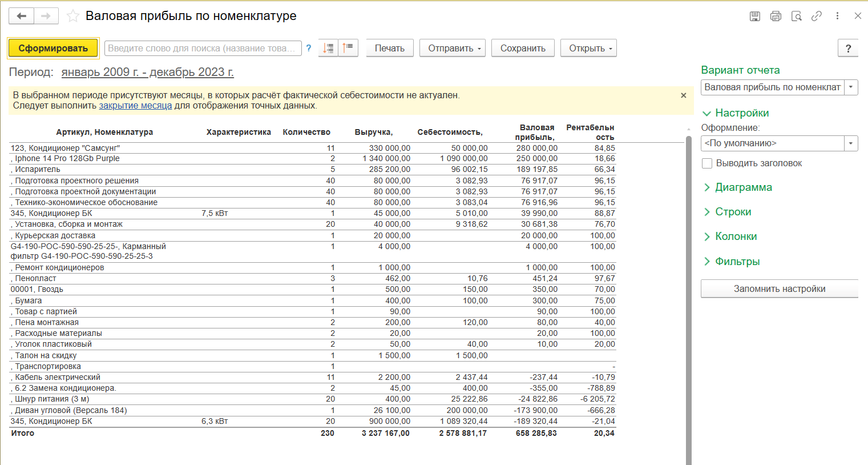The height and width of the screenshot is (465, 868).
Task: Copy link using chain icon
Action: (x=817, y=16)
